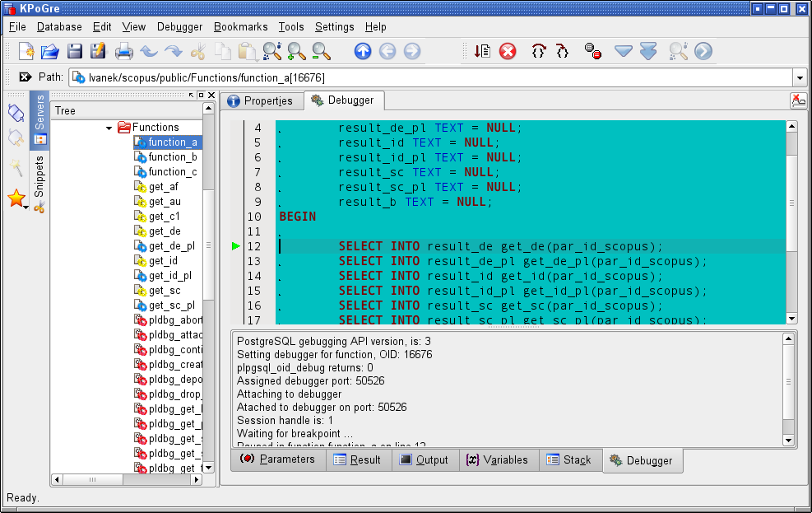Open the Path combo box dropdown arrow
This screenshot has height=513, width=812.
point(800,77)
